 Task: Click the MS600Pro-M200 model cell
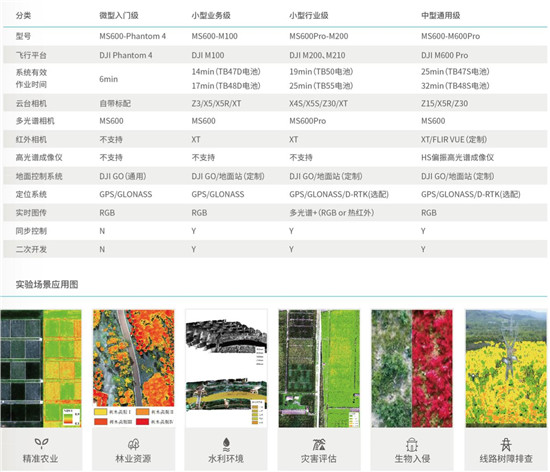[x=319, y=36]
